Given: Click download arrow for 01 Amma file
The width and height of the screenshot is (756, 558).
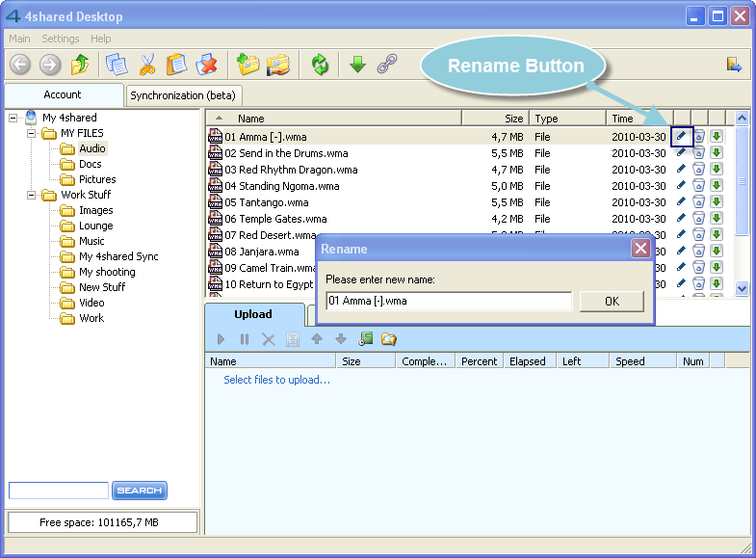Looking at the screenshot, I should point(717,137).
